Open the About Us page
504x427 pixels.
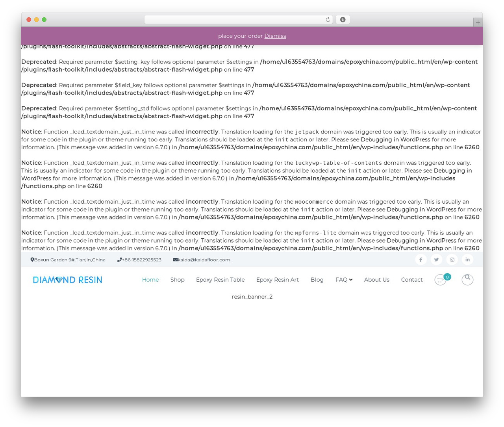[376, 280]
